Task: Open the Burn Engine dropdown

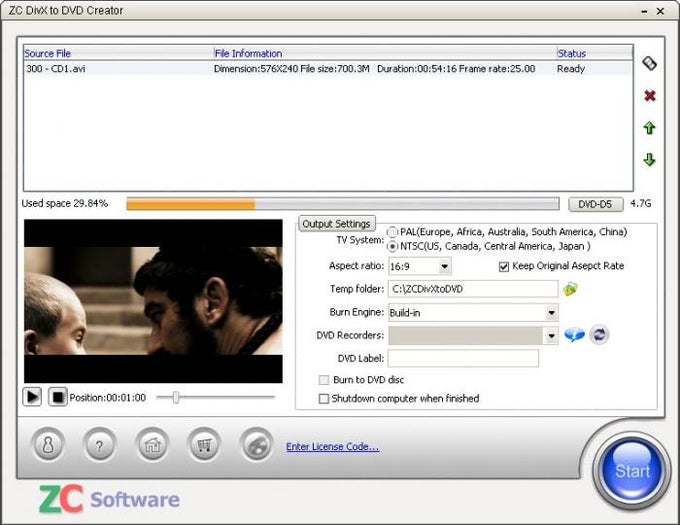Action: [551, 313]
